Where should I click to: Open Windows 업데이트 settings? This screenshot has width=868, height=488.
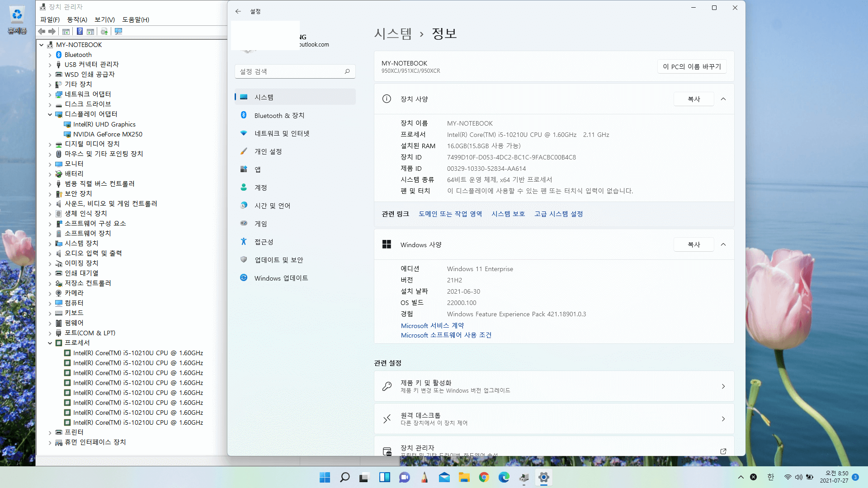(x=295, y=278)
